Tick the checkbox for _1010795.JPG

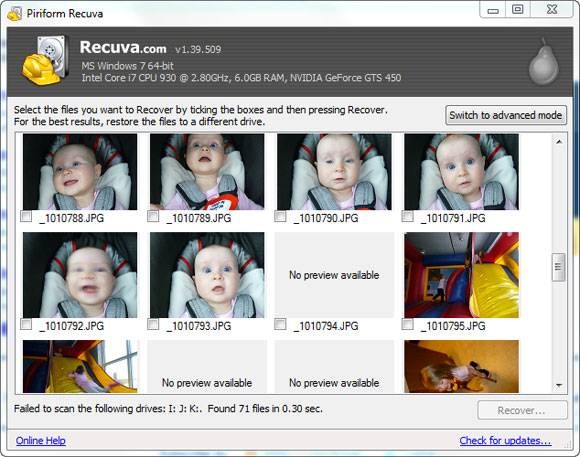point(408,325)
